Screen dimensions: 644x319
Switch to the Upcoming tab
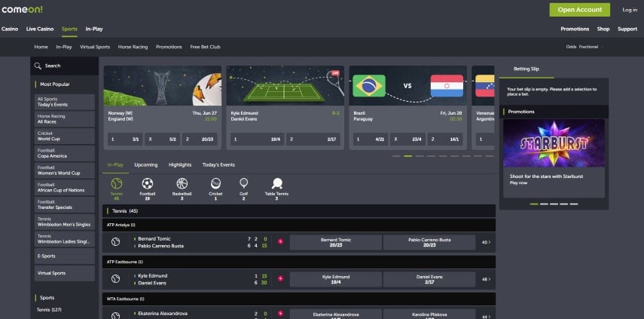pyautogui.click(x=146, y=165)
